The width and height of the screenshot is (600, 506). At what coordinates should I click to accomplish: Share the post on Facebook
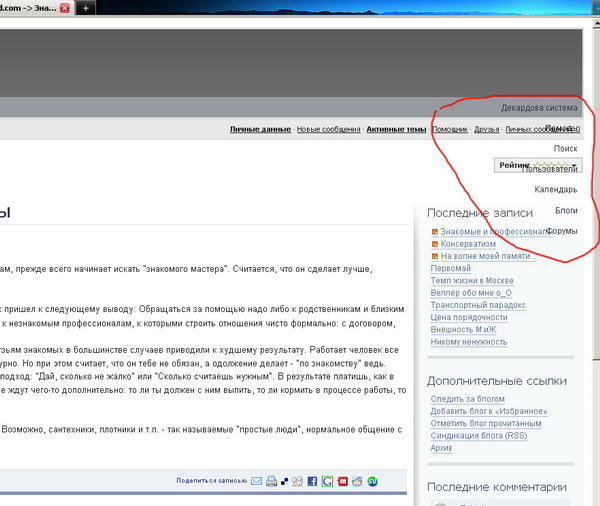(x=312, y=481)
